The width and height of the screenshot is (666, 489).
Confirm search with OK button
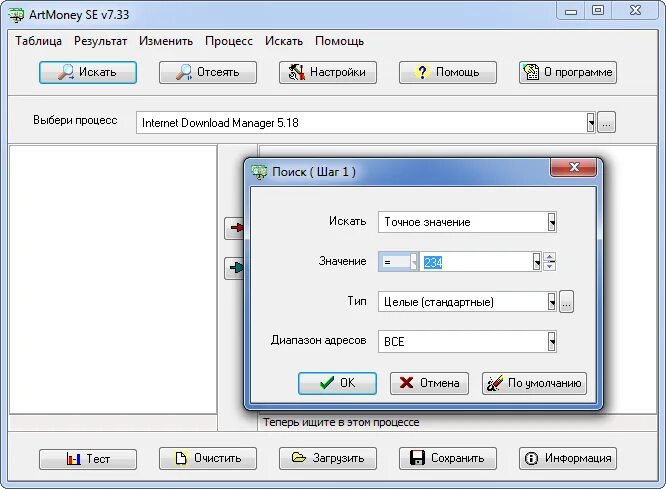[x=337, y=383]
